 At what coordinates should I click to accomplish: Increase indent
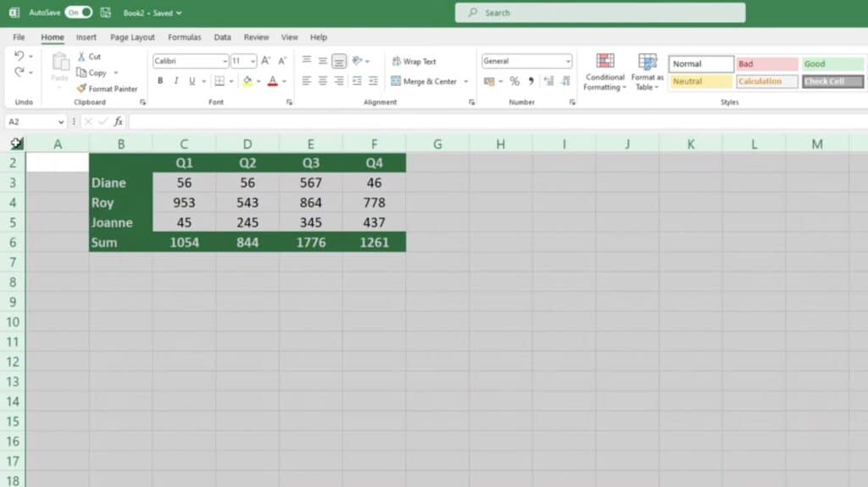374,81
